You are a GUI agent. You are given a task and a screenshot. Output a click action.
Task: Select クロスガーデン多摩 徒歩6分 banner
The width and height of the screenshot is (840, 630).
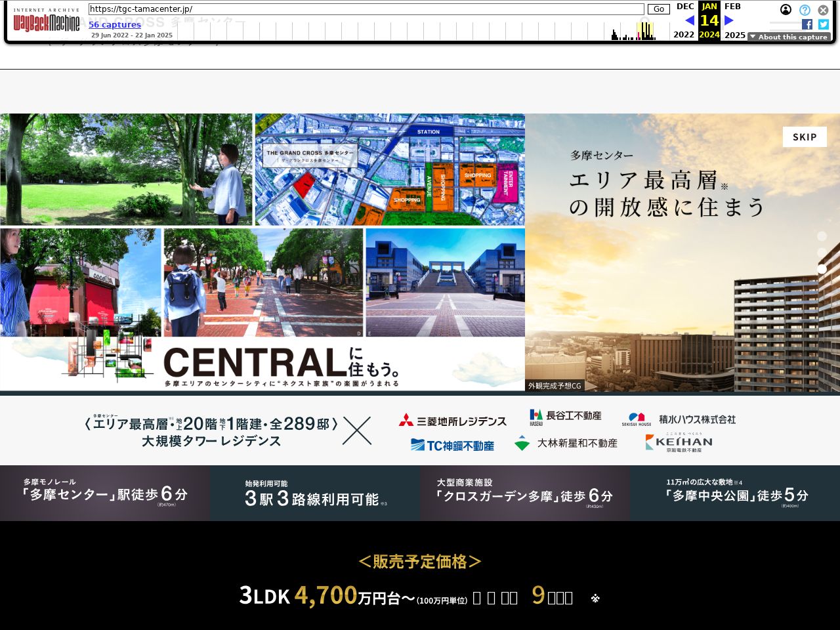point(525,493)
